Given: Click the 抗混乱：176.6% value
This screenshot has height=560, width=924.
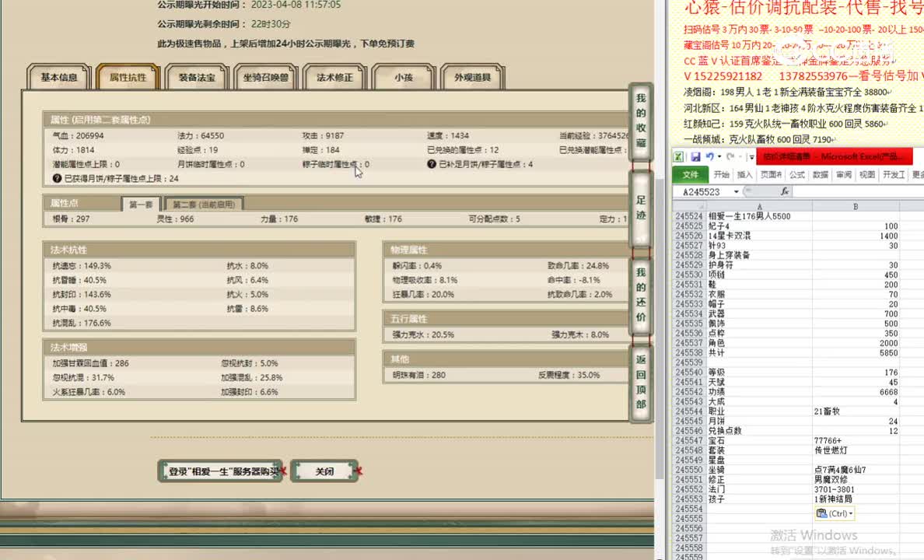Looking at the screenshot, I should [82, 323].
